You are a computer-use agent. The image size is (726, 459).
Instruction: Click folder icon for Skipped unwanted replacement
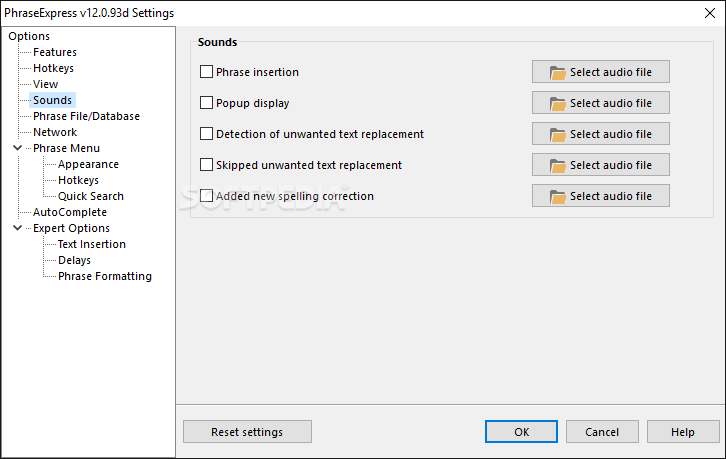tap(557, 165)
